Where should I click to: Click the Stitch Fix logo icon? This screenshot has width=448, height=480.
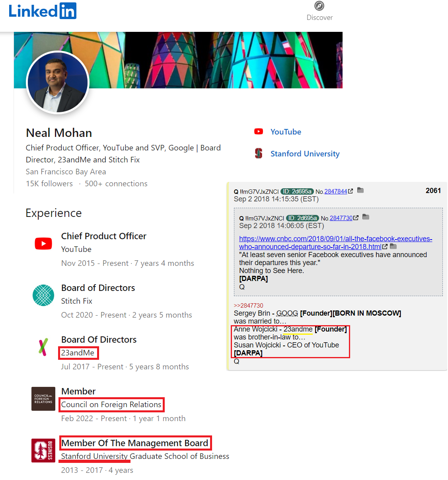click(43, 295)
